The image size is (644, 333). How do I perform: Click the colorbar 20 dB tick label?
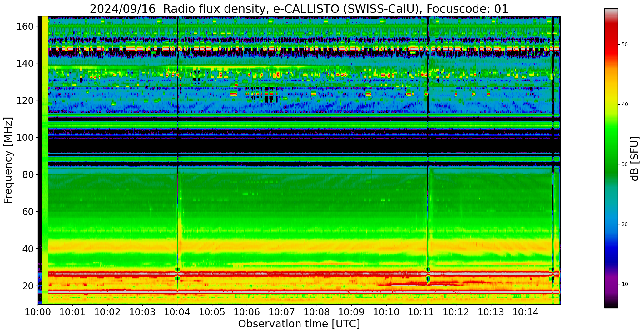tap(625, 224)
